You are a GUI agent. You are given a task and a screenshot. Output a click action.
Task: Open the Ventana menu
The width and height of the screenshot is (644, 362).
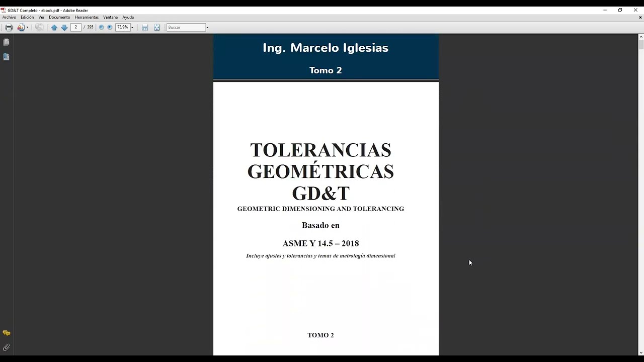point(110,17)
